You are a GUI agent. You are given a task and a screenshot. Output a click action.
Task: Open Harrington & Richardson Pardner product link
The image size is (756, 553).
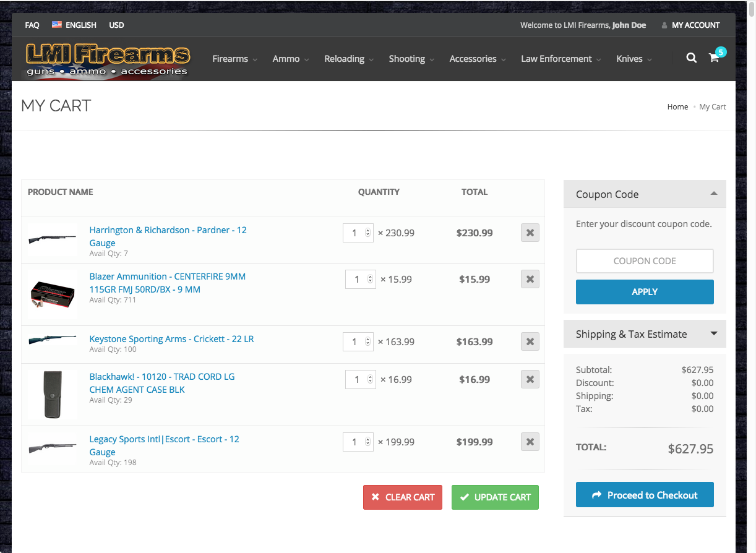[x=168, y=236]
